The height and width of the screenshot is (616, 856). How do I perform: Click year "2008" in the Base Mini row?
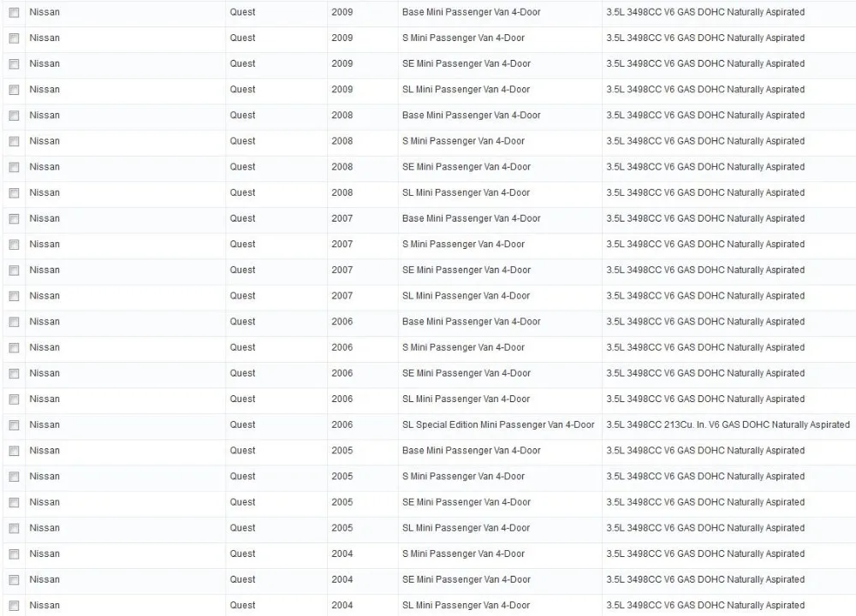click(342, 115)
